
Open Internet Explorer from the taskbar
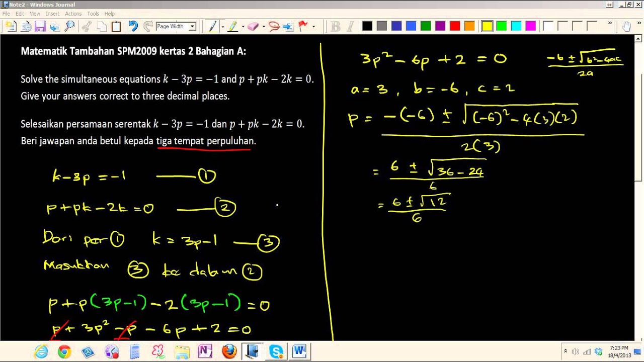click(x=41, y=351)
